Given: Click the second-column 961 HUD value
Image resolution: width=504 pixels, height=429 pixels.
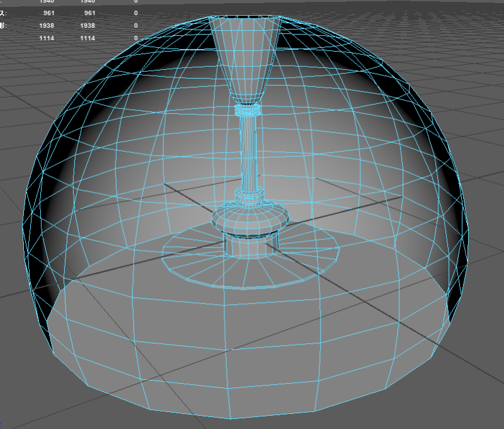Looking at the screenshot, I should coord(89,13).
